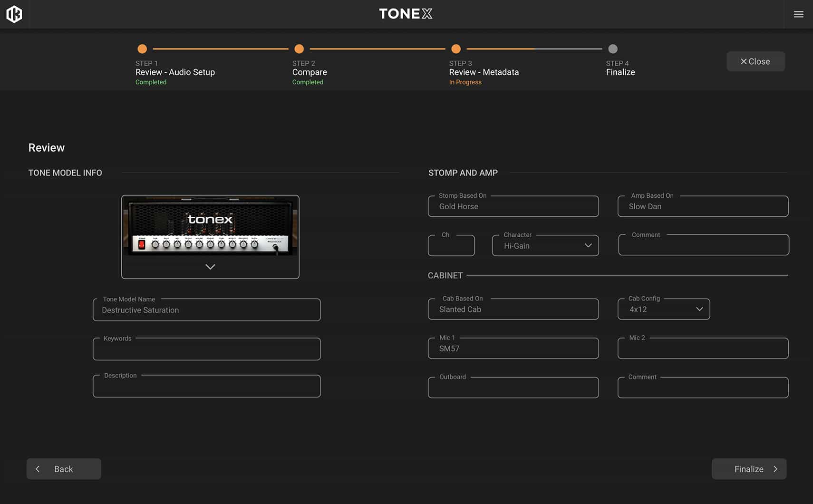Image resolution: width=813 pixels, height=504 pixels.
Task: Click the Ch input field
Action: (x=451, y=245)
